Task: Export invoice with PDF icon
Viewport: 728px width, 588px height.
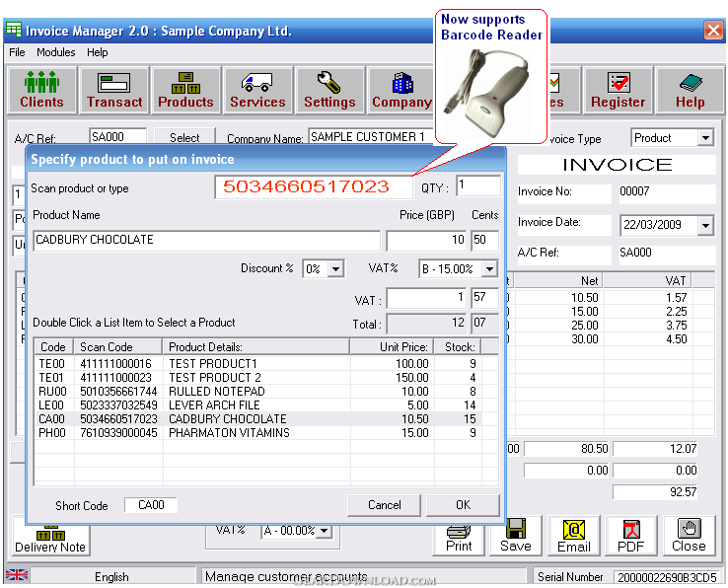Action: (x=631, y=536)
